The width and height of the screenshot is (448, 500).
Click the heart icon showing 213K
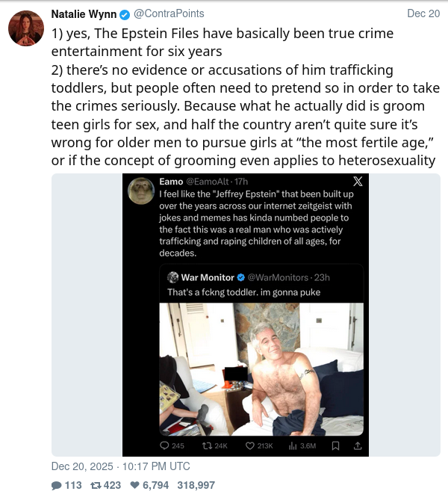tap(250, 445)
